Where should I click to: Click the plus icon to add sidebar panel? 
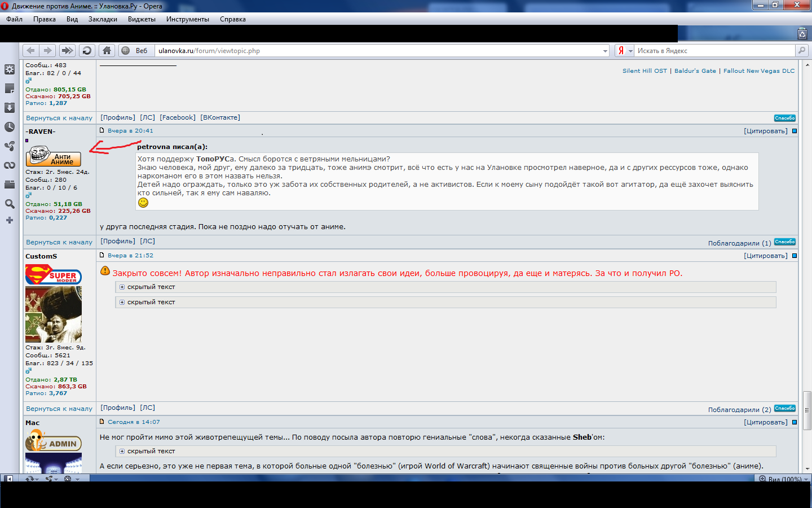[10, 220]
